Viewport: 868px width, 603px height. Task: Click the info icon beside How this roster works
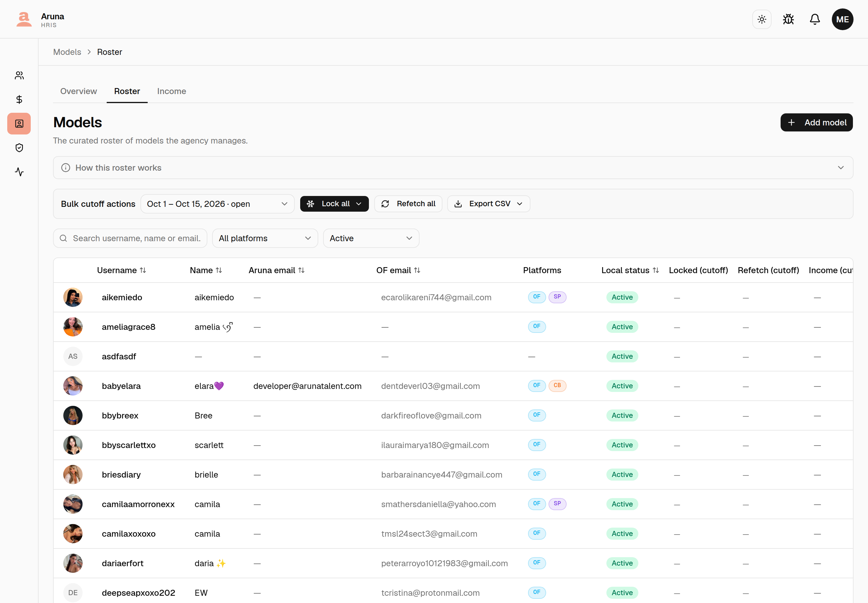(x=66, y=168)
